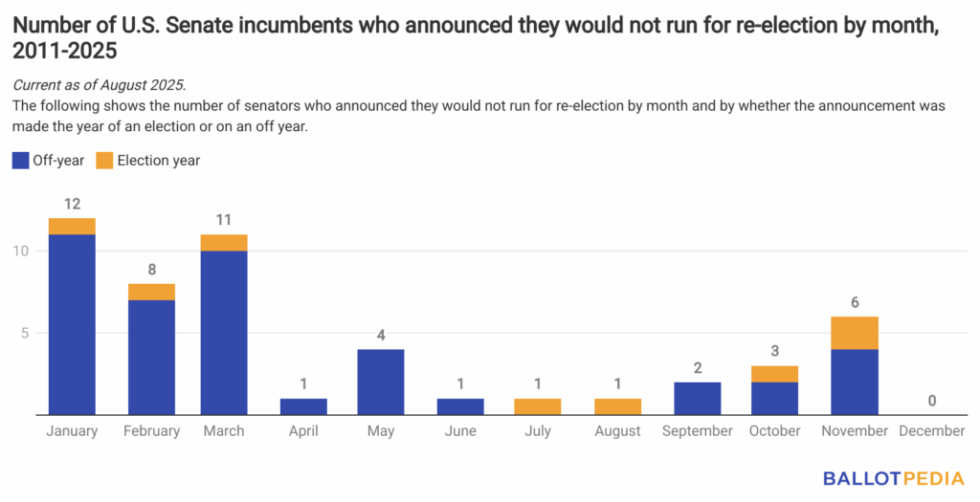Viewport: 980px width, 502px height.
Task: Click the orange segment of the October bar
Action: (x=774, y=374)
